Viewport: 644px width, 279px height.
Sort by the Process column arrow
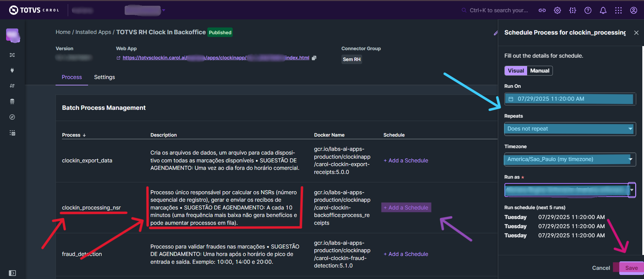coord(84,135)
